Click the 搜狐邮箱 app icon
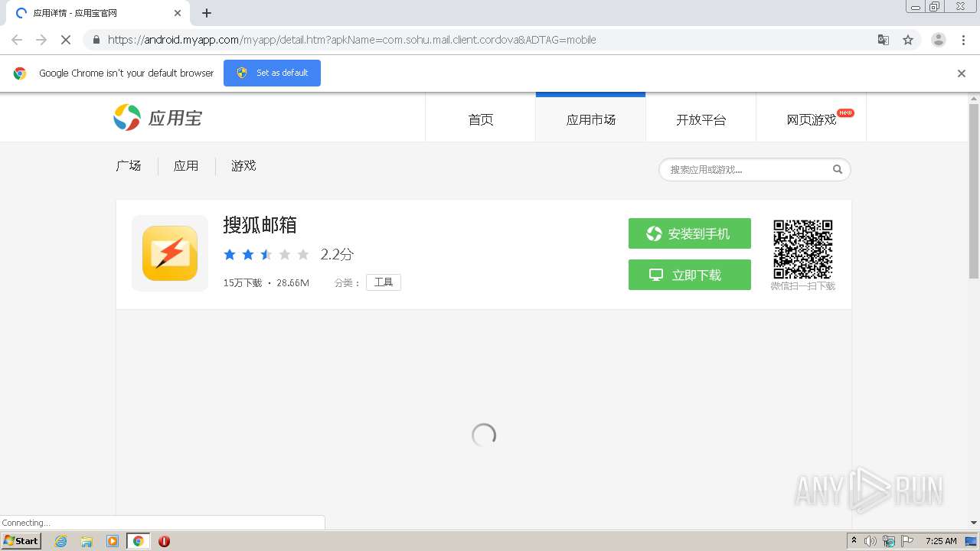Viewport: 980px width, 551px height. (x=170, y=253)
